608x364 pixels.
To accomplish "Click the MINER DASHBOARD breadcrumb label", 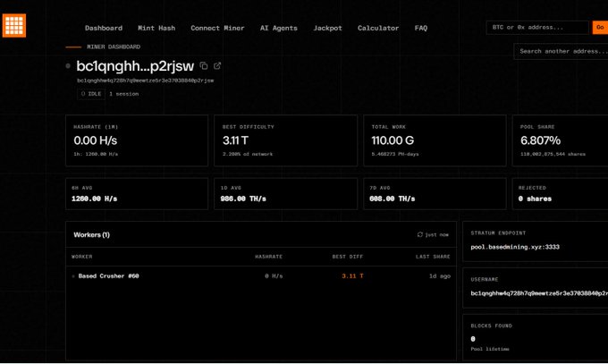I will [114, 47].
